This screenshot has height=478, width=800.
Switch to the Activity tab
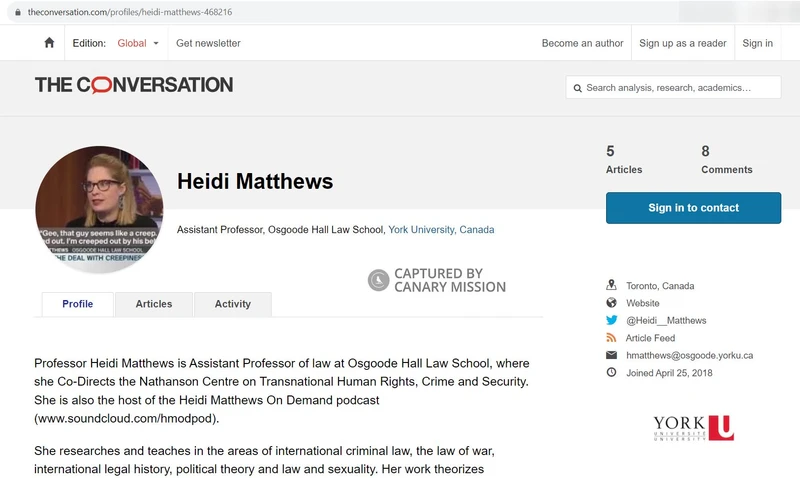pos(233,304)
